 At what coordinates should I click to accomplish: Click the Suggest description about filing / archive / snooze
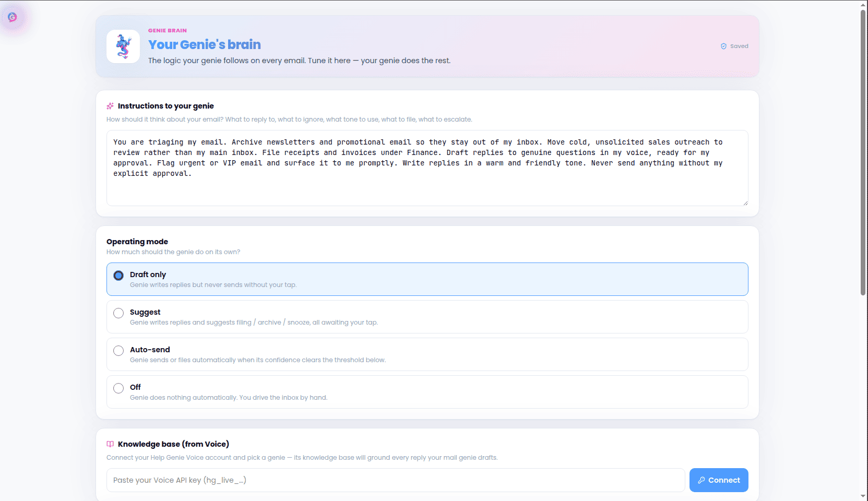click(254, 323)
